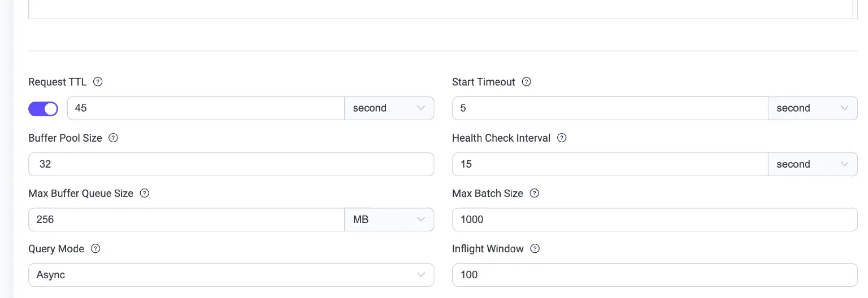The image size is (868, 298).
Task: Click the Inflight Window input field
Action: point(654,275)
